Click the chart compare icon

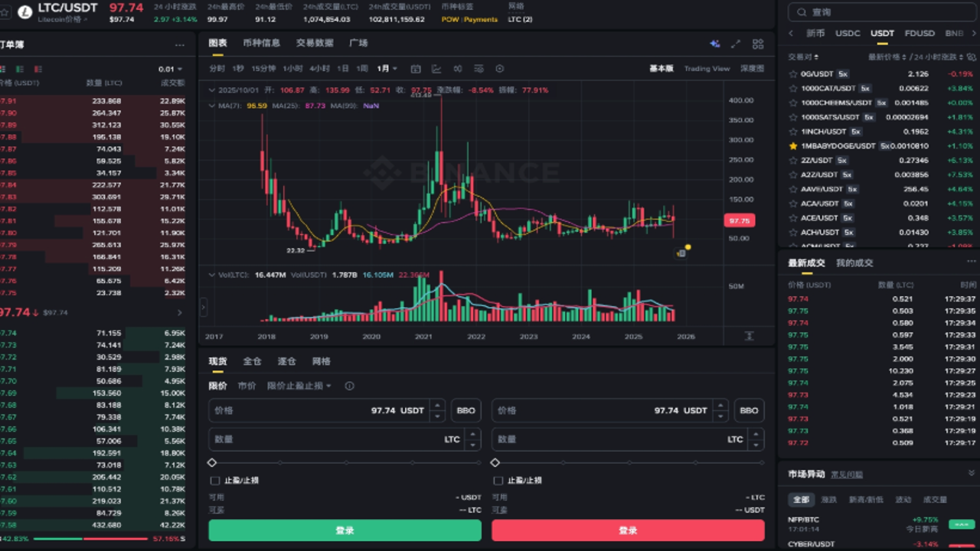[x=458, y=69]
